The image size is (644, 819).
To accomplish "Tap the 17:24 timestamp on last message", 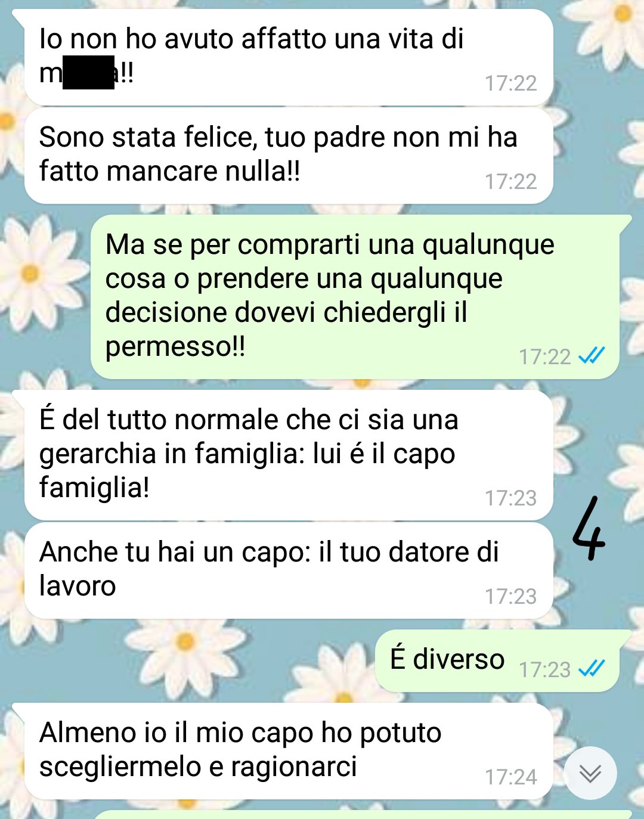I will [510, 777].
